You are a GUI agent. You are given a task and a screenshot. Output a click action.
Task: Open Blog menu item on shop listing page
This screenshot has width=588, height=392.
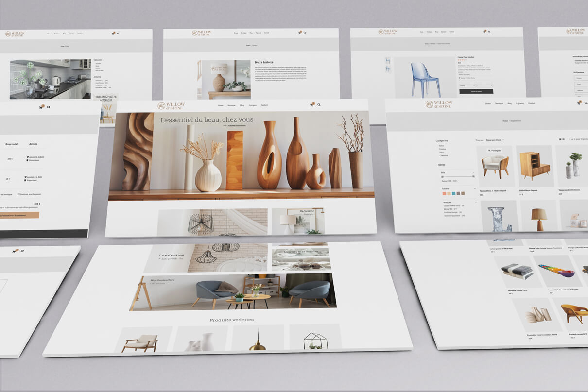pyautogui.click(x=509, y=103)
